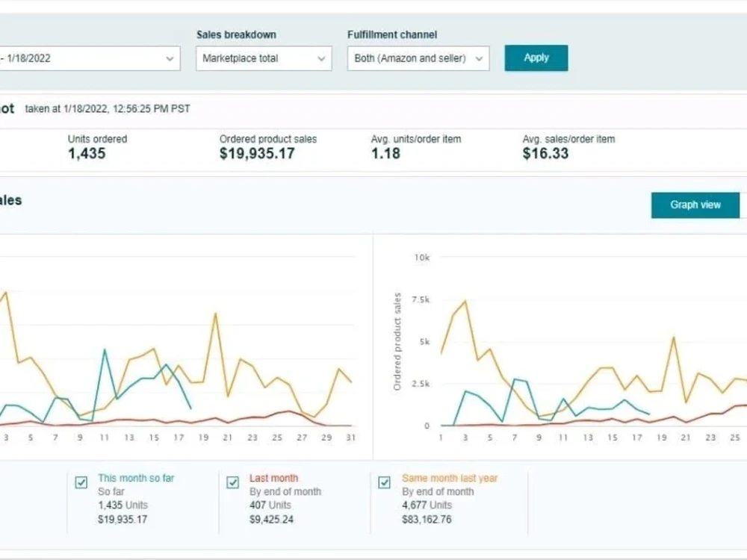
Task: Open the Fulfillment channel dropdown
Action: pos(418,58)
